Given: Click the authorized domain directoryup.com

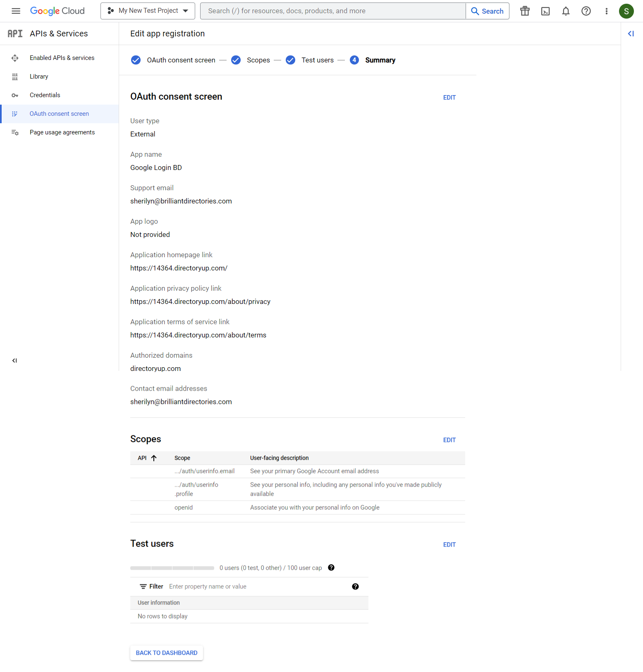Looking at the screenshot, I should tap(155, 368).
